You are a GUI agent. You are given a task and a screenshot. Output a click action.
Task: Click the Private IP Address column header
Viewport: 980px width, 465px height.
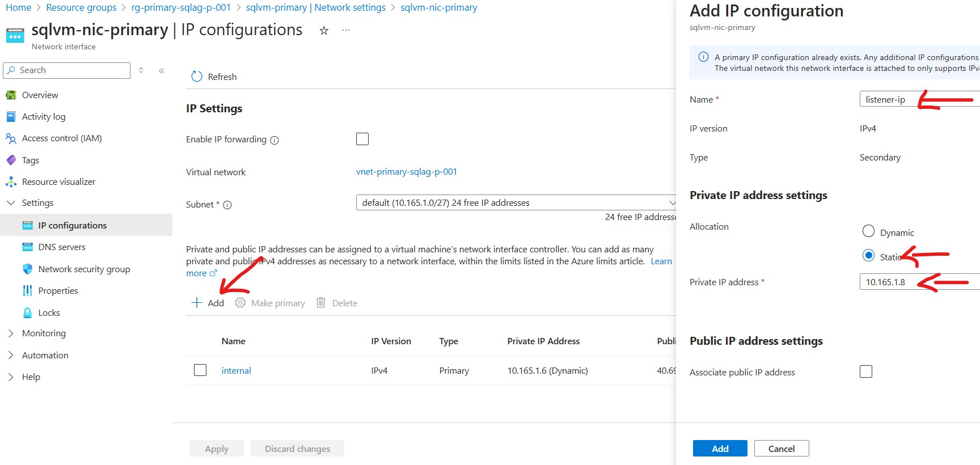(x=543, y=341)
